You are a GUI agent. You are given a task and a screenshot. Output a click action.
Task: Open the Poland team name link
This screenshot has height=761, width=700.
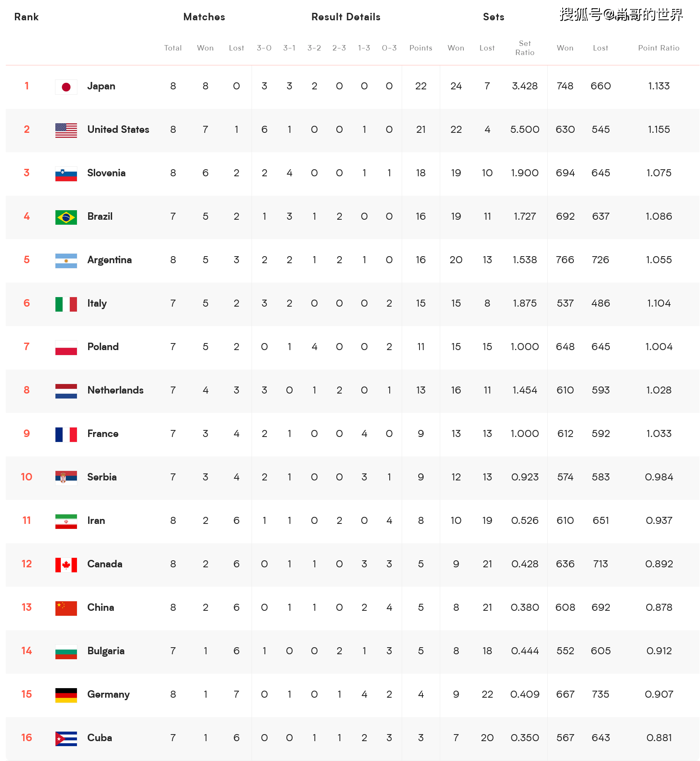[103, 347]
